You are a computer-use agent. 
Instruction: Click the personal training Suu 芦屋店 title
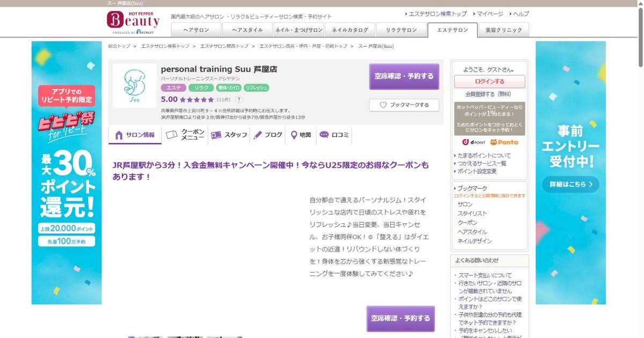(x=219, y=69)
